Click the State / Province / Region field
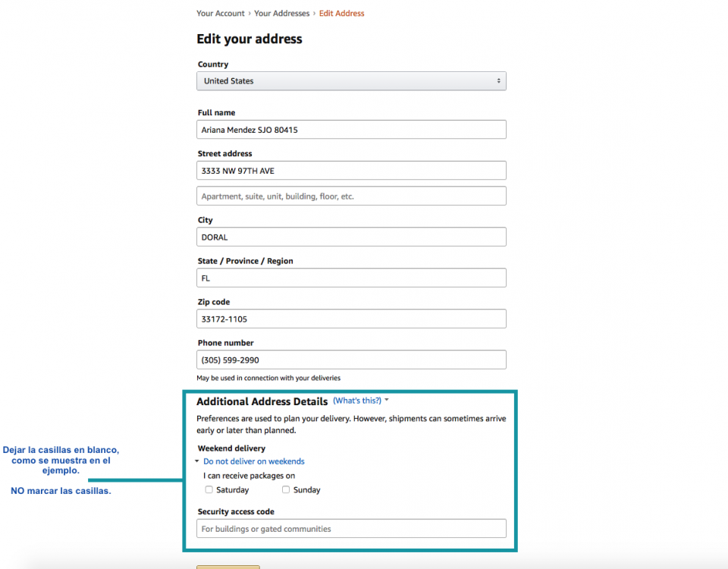 [351, 278]
